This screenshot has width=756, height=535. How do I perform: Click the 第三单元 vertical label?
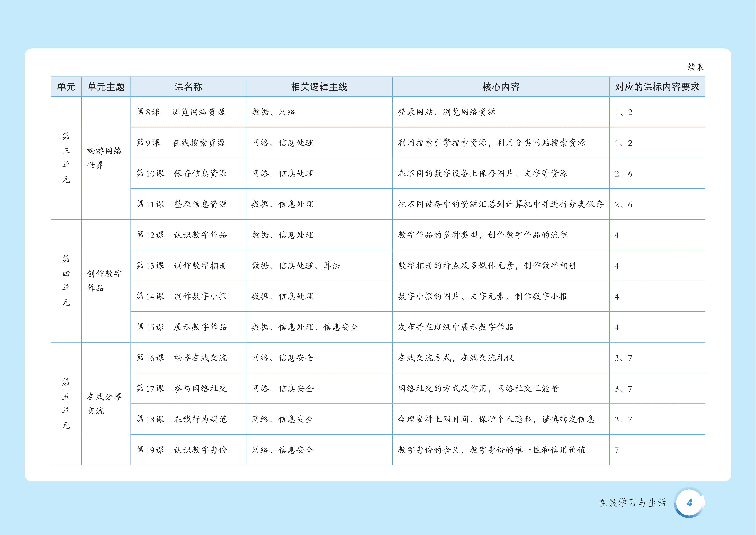[x=66, y=158]
